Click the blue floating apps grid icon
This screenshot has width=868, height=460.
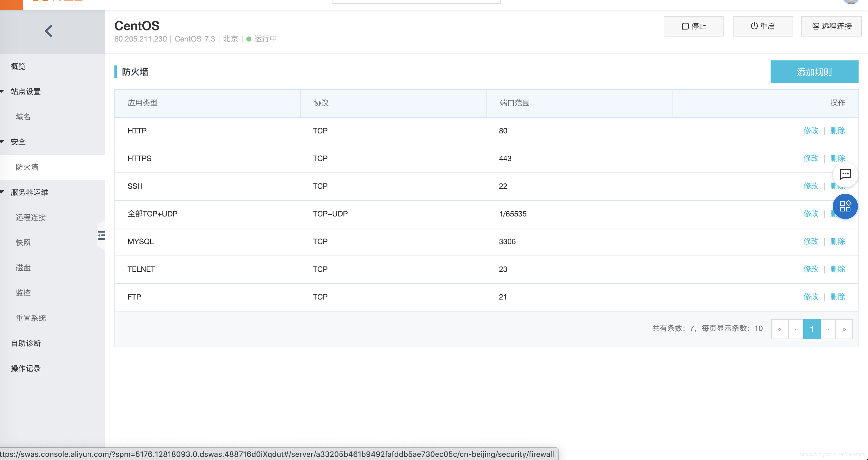tap(845, 206)
